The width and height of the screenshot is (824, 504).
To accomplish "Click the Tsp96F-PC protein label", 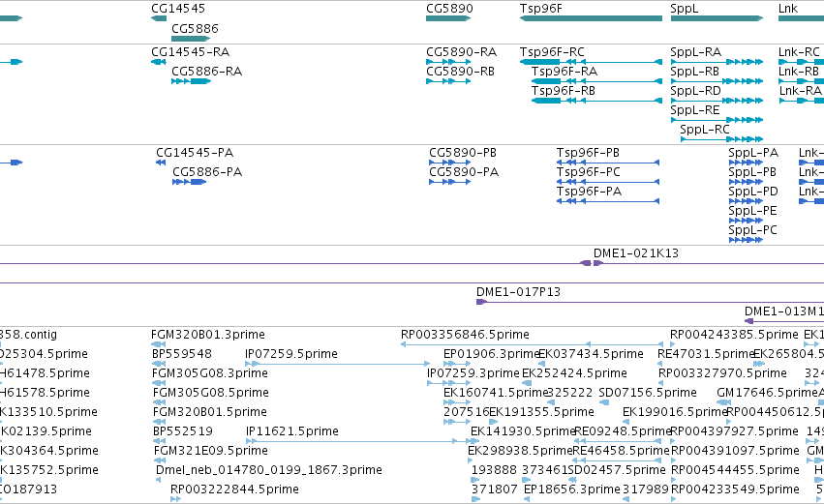I will [x=589, y=172].
